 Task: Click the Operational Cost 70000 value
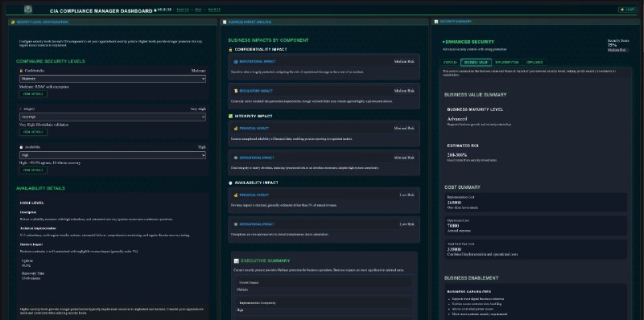pos(453,226)
